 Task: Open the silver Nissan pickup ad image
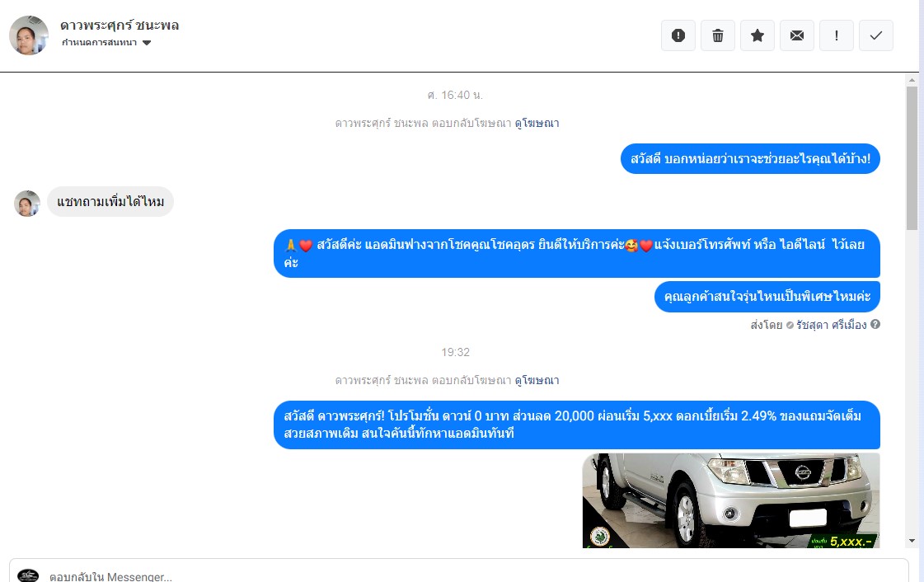(x=731, y=500)
